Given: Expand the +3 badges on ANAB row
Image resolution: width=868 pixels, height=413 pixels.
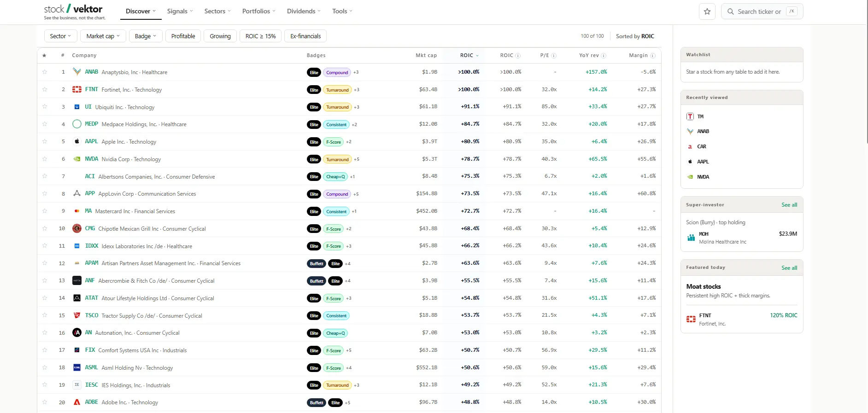Looking at the screenshot, I should (x=356, y=72).
